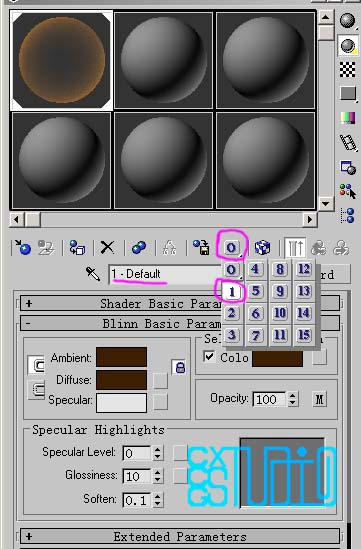Click the Make Material Copy icon

(139, 247)
